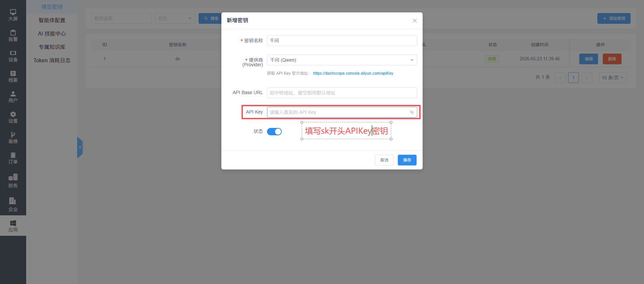Toggle API Key visibility eye icon
Screen dimensions: 644x284
(x=412, y=112)
